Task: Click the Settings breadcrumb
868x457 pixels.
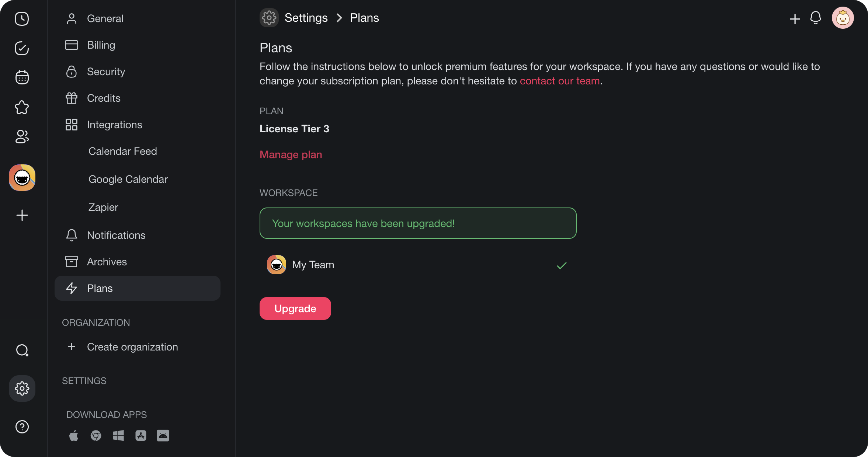Action: pos(306,18)
